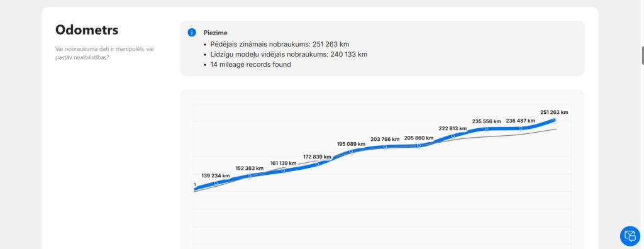Select the 161 139 km data point

coord(283,170)
